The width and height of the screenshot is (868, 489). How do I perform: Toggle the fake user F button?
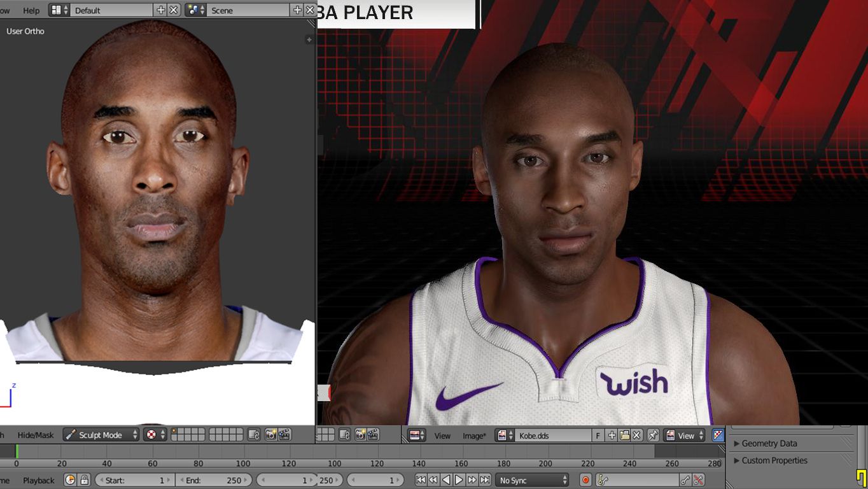click(598, 436)
